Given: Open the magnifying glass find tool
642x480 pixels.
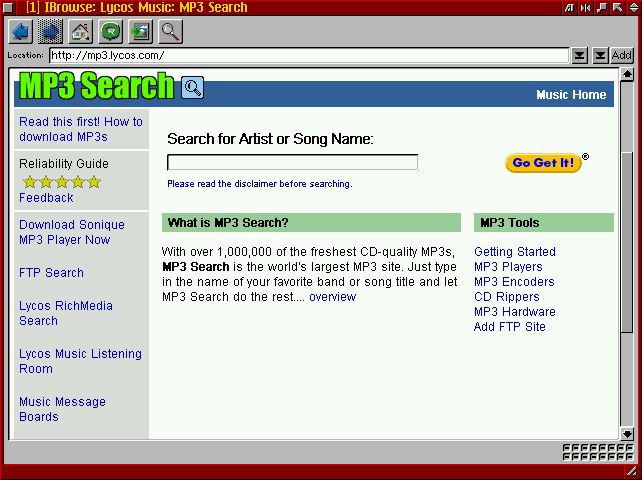Looking at the screenshot, I should pyautogui.click(x=170, y=32).
